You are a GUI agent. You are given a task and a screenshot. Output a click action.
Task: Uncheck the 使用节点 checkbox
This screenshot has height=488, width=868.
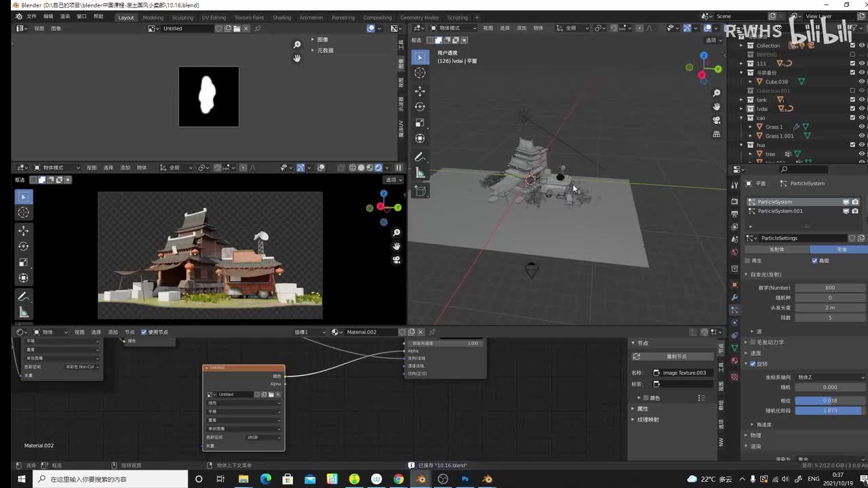[144, 332]
